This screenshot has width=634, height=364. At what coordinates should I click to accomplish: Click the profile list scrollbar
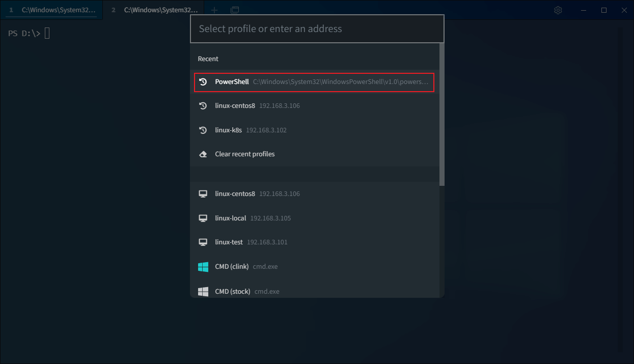[x=442, y=115]
